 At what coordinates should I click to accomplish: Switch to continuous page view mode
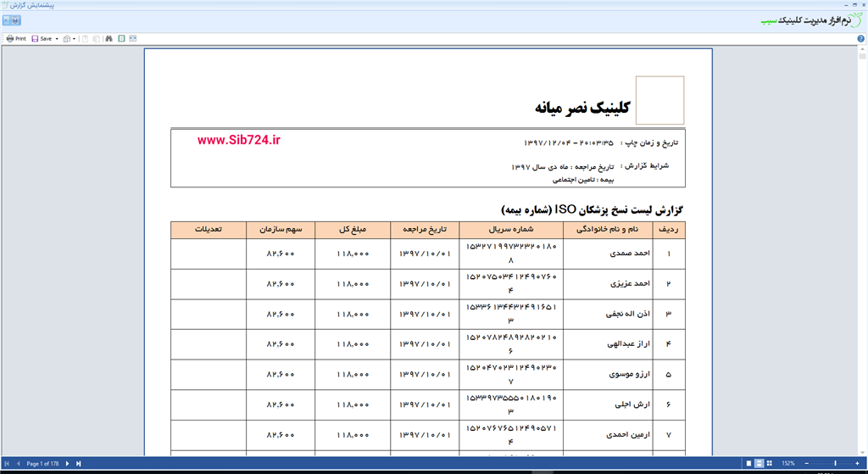pos(759,464)
